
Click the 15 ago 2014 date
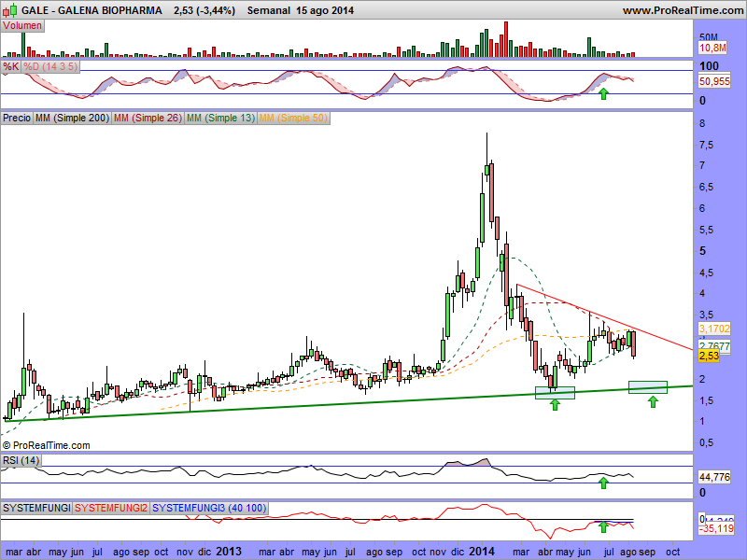click(x=324, y=10)
